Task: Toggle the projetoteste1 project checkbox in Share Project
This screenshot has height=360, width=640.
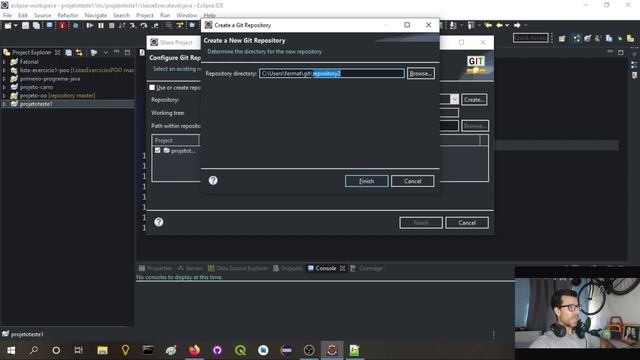Action: coord(158,151)
